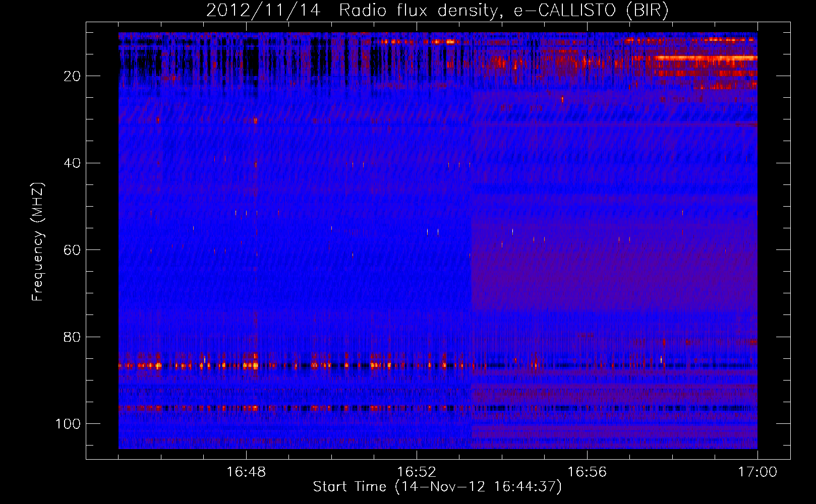
Task: Click the 100 frequency tick label
Action: 69,424
